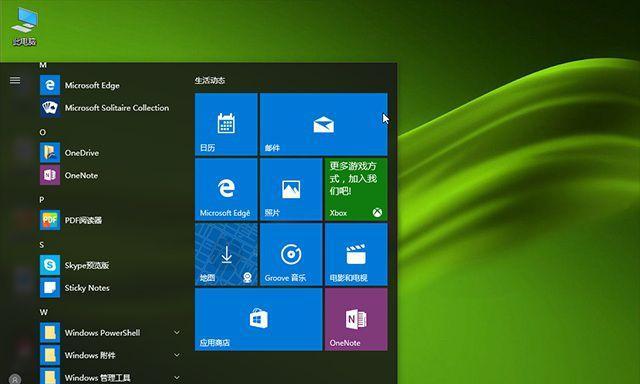Open the 地图 maps tile
Viewport: 640px width, 384px height.
tap(226, 254)
